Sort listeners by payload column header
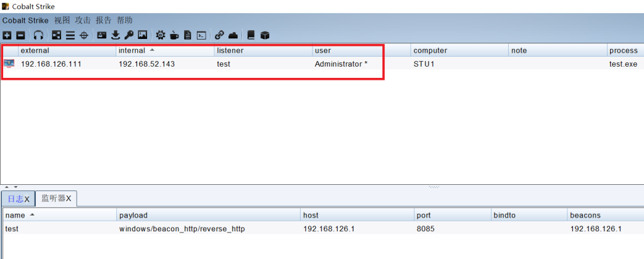 click(208, 215)
